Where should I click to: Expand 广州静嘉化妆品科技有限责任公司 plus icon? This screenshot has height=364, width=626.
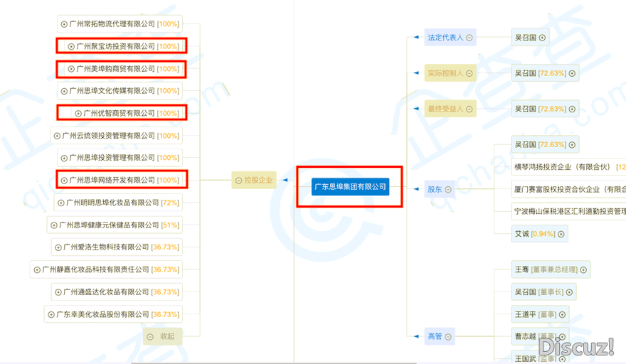coord(37,270)
